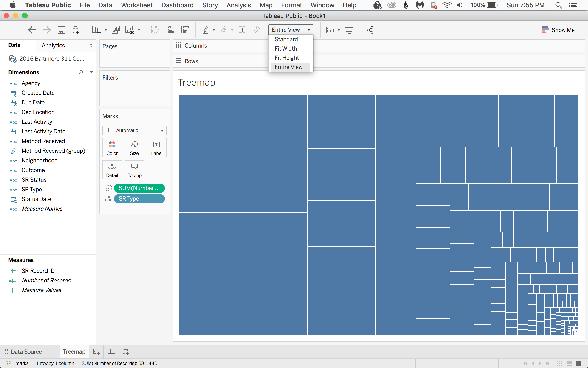Toggle view data list icon in Dimensions

tap(72, 72)
